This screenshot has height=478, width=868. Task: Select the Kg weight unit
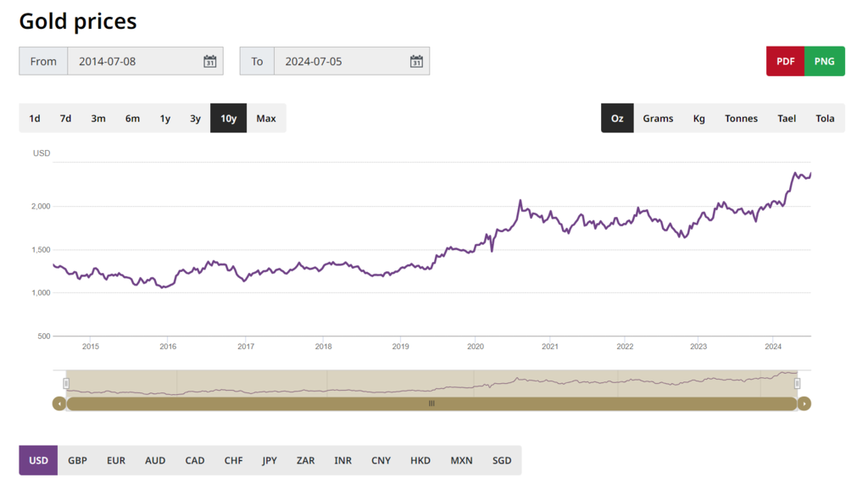[x=699, y=119]
